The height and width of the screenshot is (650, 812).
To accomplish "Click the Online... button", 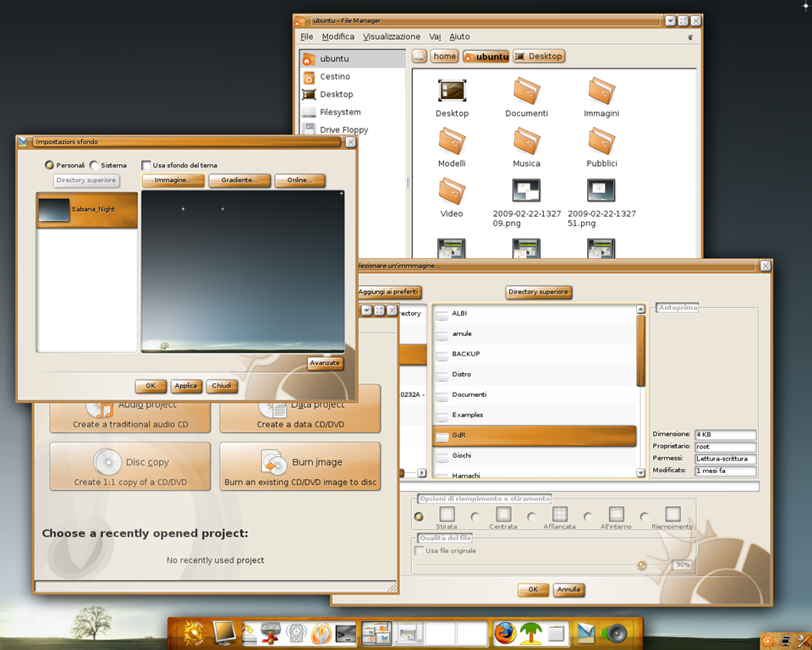I will tap(299, 180).
